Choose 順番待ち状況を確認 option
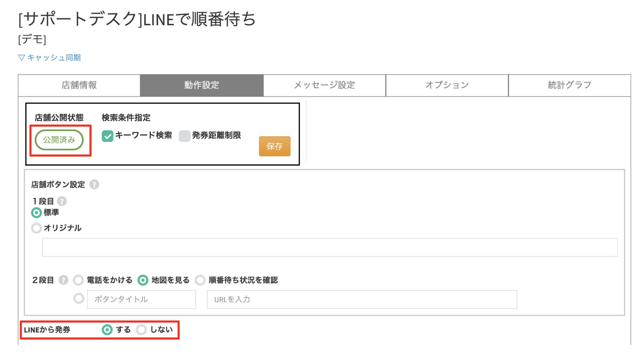 click(x=200, y=280)
